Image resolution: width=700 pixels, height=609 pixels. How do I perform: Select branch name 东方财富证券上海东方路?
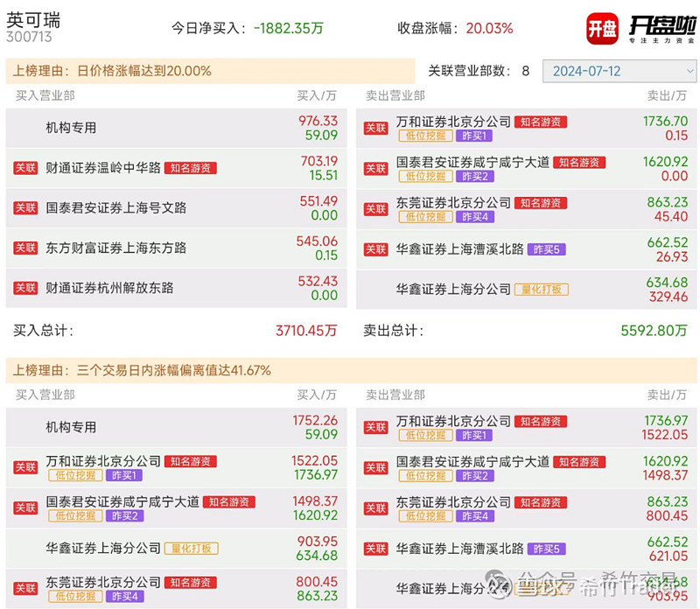coord(116,248)
